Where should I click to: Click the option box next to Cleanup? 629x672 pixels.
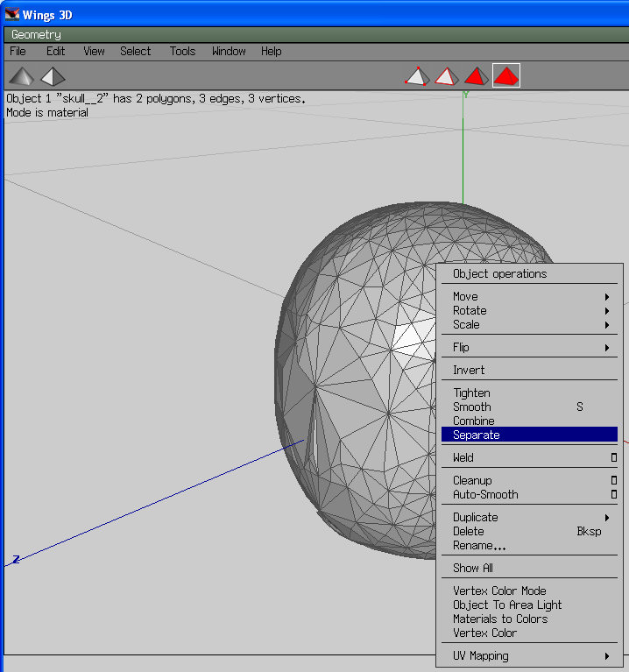pyautogui.click(x=613, y=480)
